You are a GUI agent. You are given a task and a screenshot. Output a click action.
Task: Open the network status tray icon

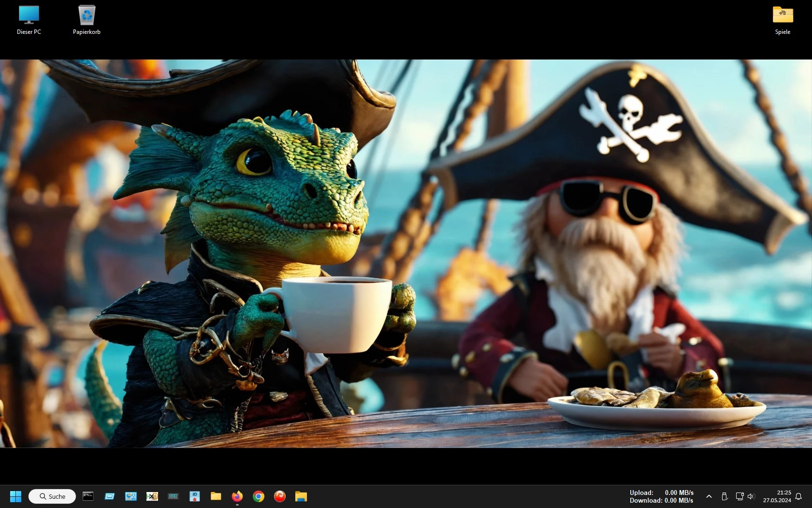pos(739,496)
